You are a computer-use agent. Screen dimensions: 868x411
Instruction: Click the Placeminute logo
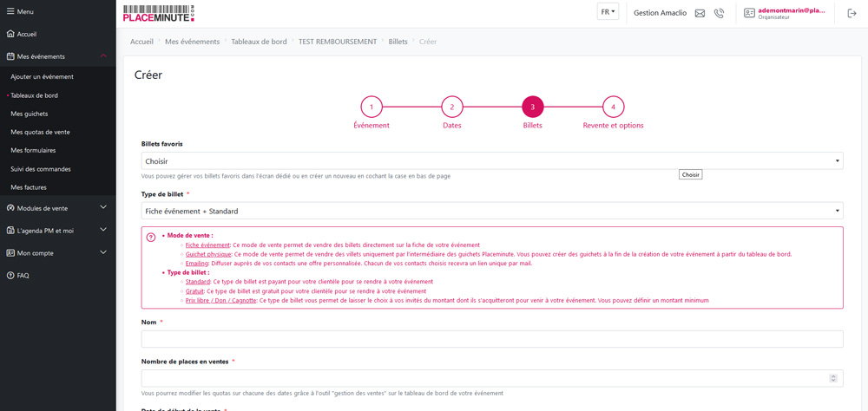point(158,13)
